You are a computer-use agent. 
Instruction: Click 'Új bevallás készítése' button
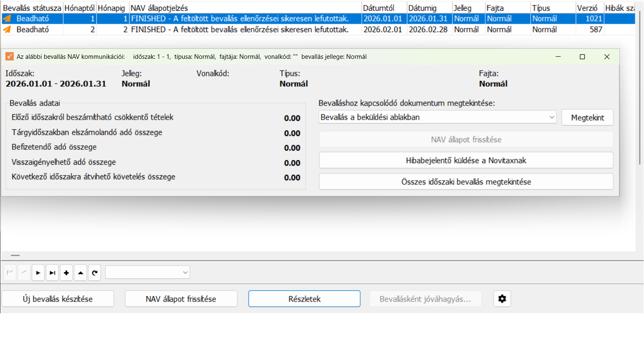[58, 299]
